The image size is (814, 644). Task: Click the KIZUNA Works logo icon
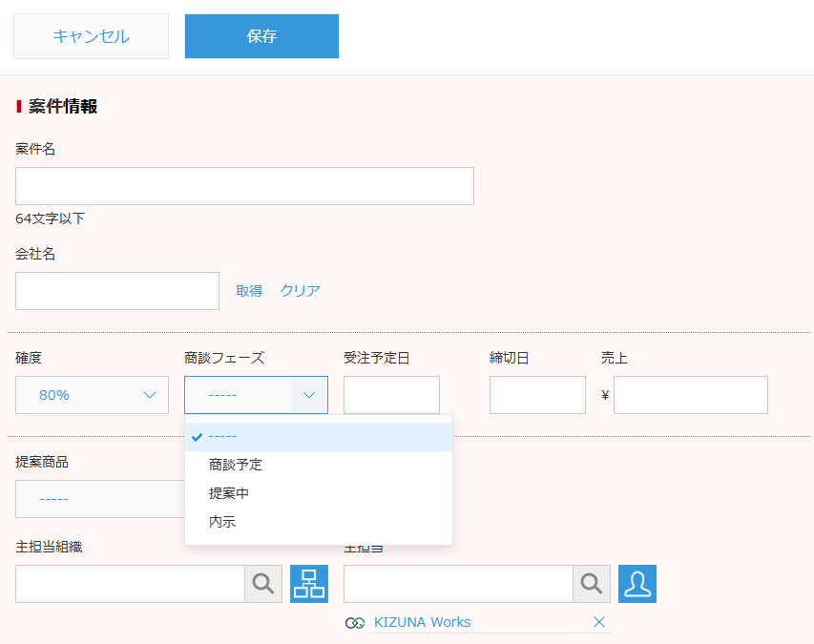(355, 622)
